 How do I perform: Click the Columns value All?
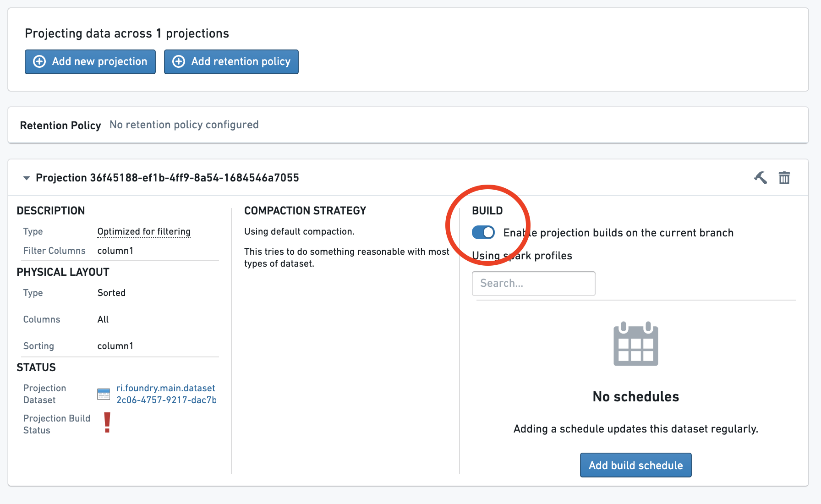pyautogui.click(x=103, y=319)
